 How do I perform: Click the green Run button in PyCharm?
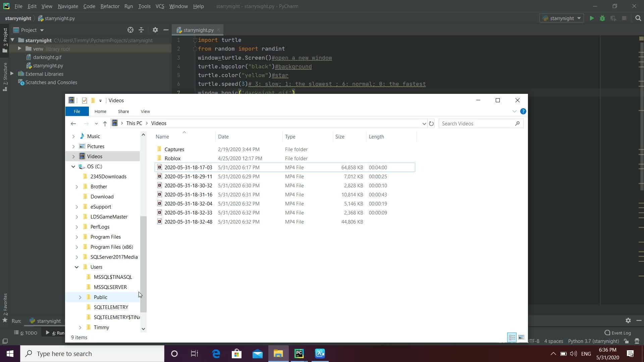[x=592, y=18]
